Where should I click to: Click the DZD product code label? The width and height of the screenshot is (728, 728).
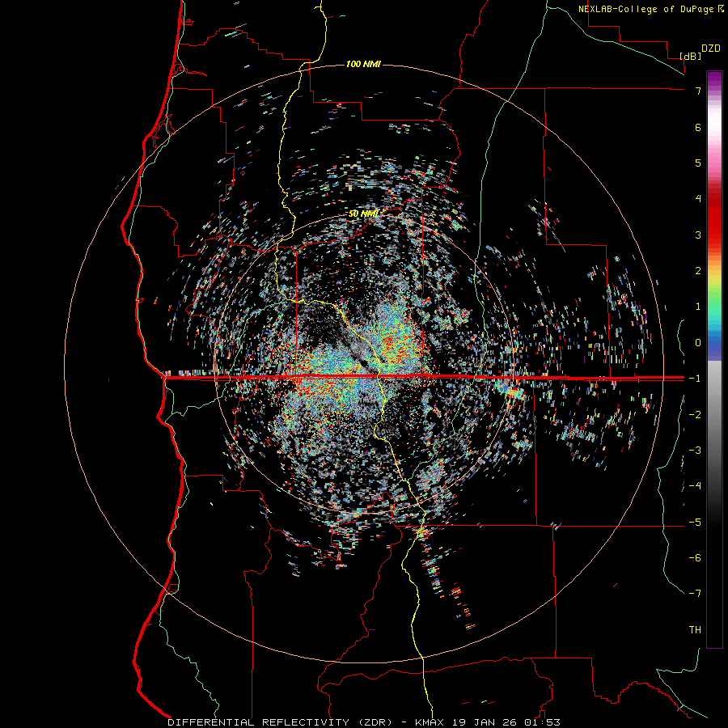(x=711, y=49)
